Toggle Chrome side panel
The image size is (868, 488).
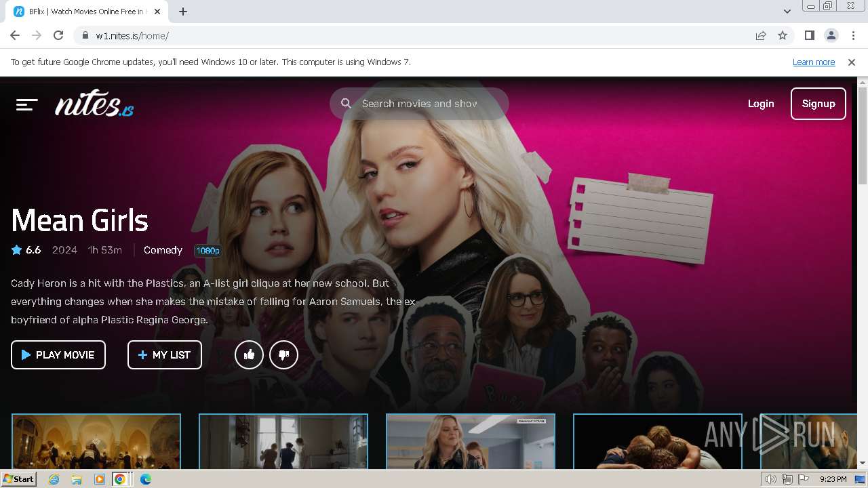click(809, 35)
